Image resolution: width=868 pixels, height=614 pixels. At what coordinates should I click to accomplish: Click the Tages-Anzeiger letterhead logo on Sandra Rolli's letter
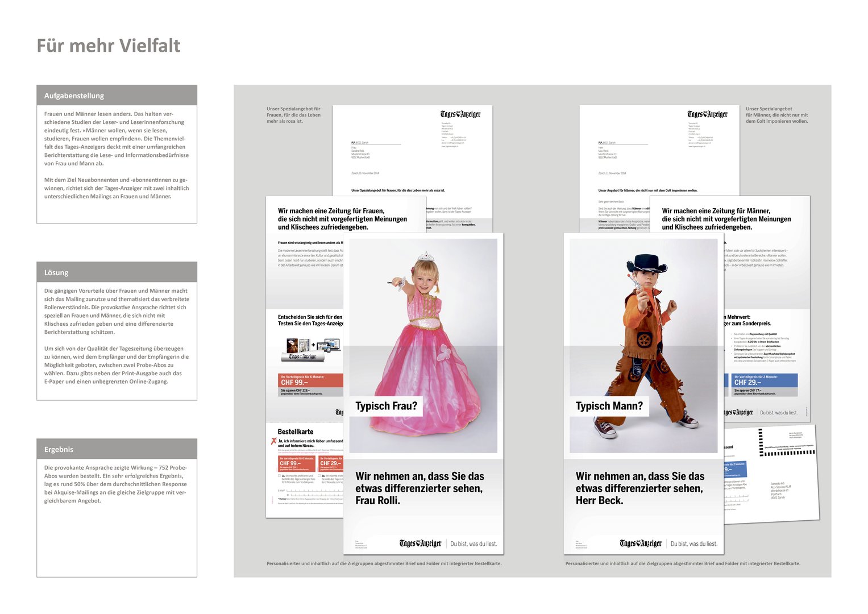pos(461,114)
